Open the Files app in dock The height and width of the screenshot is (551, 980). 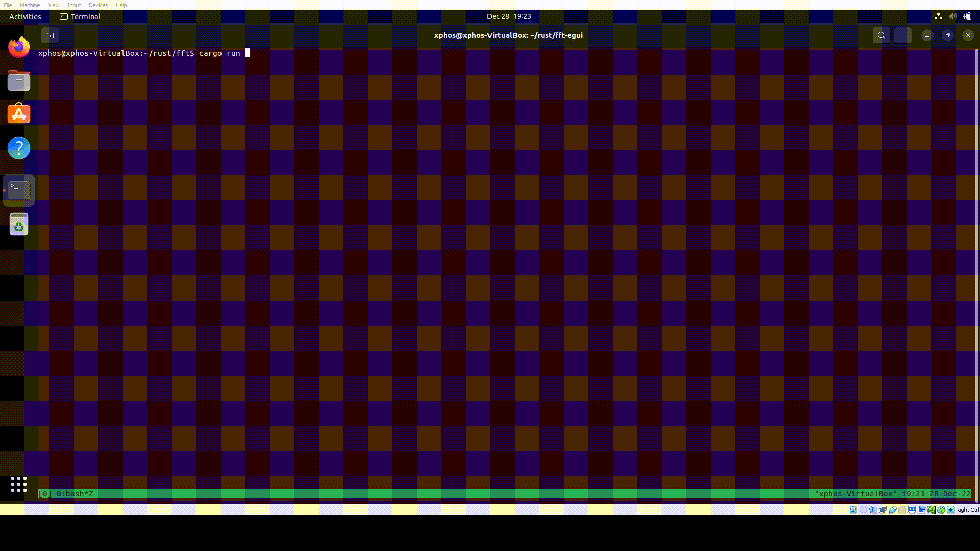[19, 81]
